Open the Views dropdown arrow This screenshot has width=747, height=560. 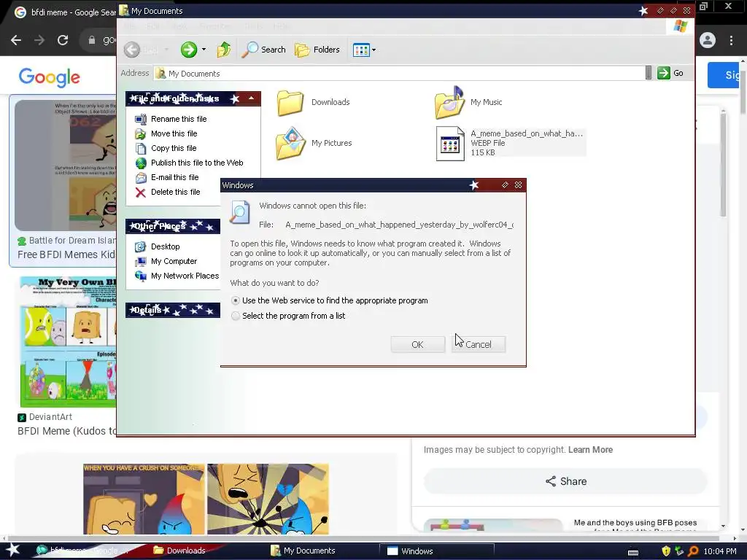(x=374, y=50)
